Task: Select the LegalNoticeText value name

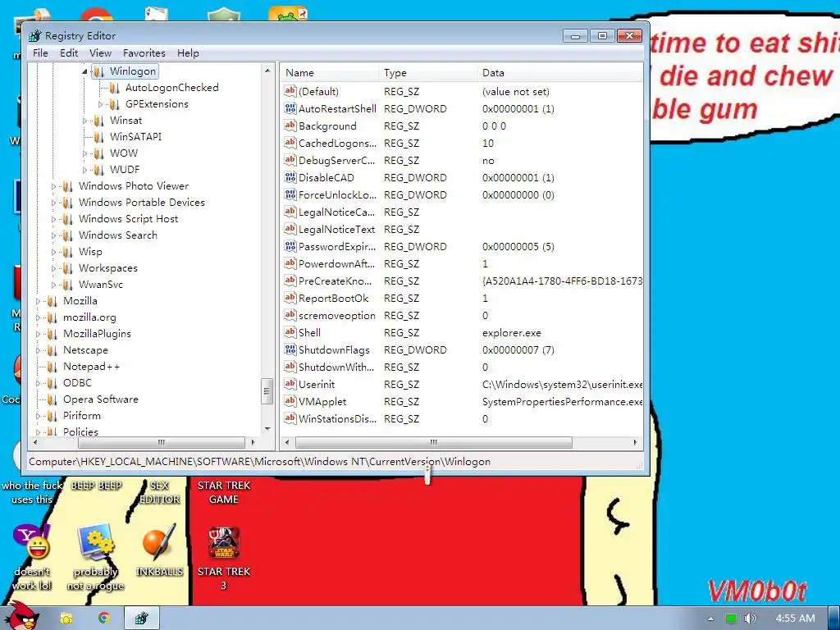Action: pos(336,230)
